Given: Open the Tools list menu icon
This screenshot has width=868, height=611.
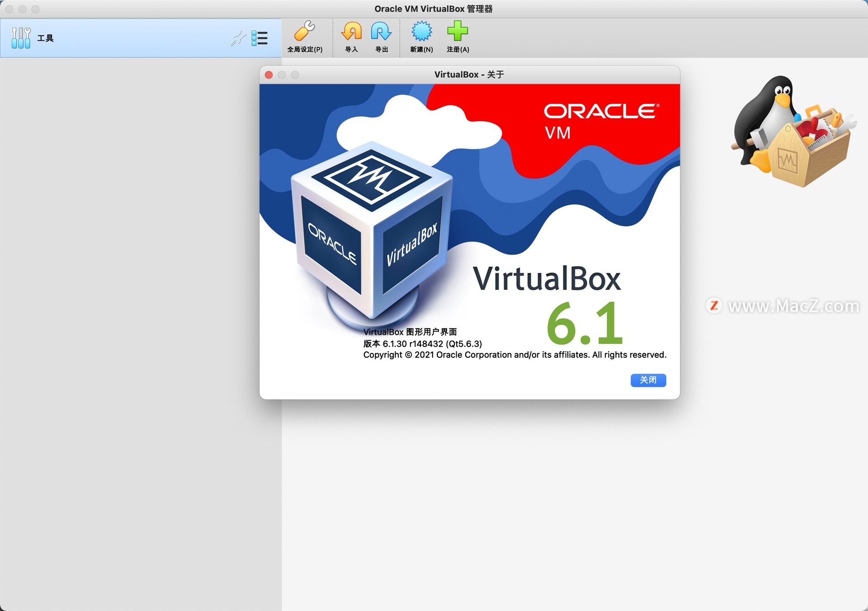Looking at the screenshot, I should tap(259, 38).
